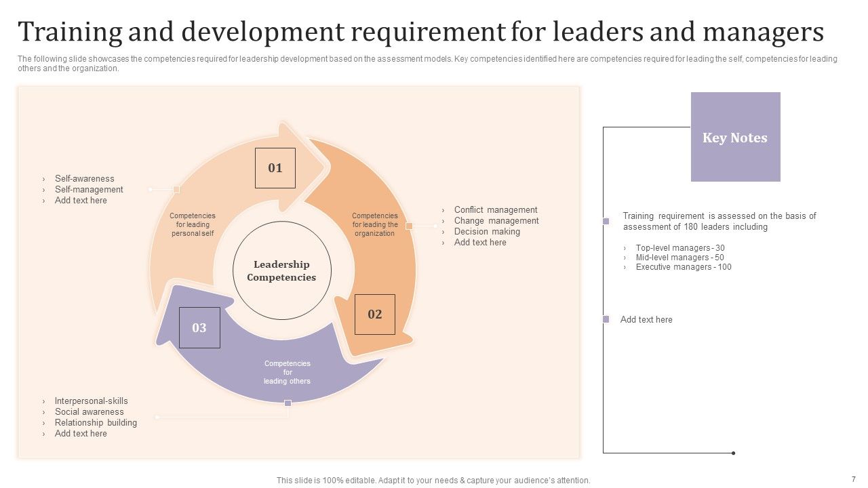Click the 'Relationship building' bullet
Image resolution: width=868 pixels, height=488 pixels.
coord(96,423)
